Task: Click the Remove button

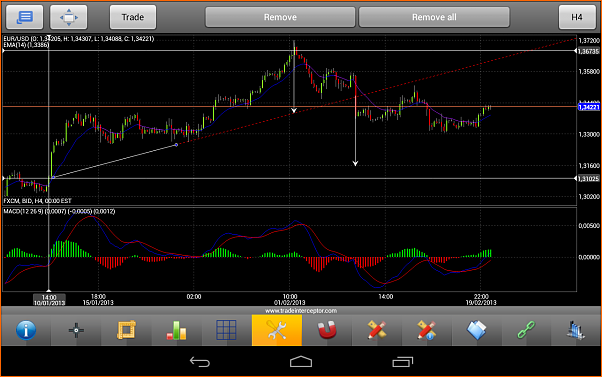Action: (280, 17)
